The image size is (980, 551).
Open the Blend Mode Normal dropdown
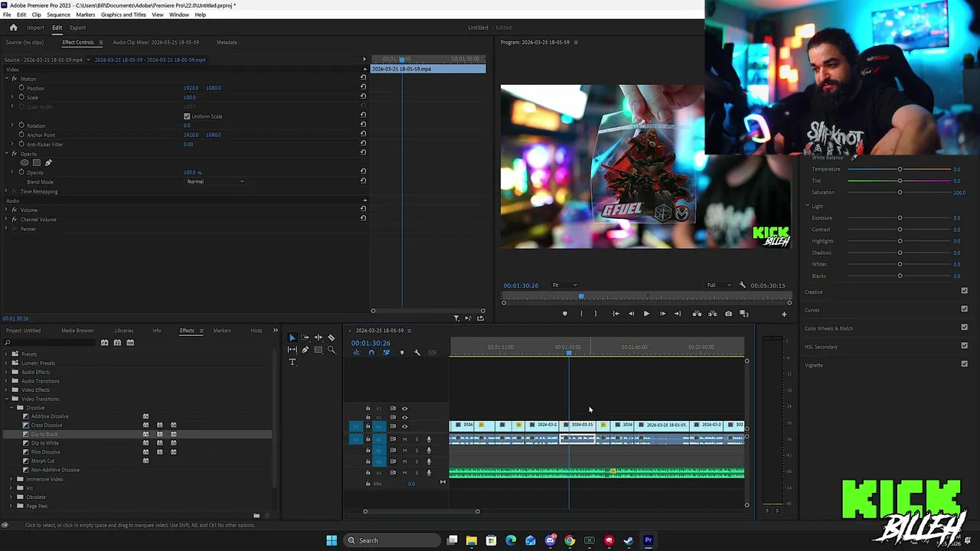point(215,181)
